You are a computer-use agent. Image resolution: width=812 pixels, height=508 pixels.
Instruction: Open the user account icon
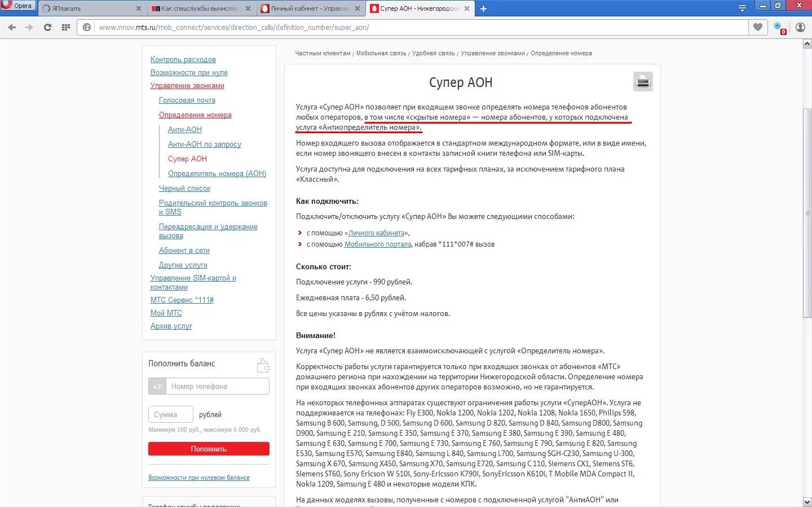[800, 27]
